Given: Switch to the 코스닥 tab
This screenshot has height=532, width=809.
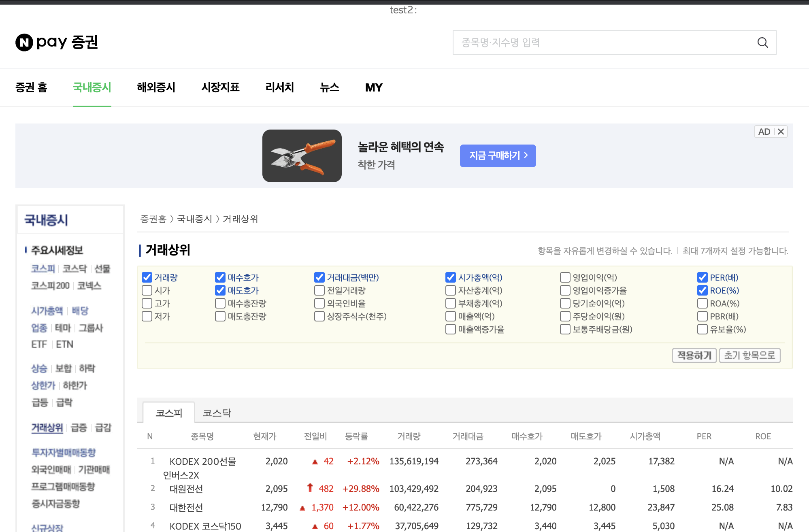Looking at the screenshot, I should 217,413.
